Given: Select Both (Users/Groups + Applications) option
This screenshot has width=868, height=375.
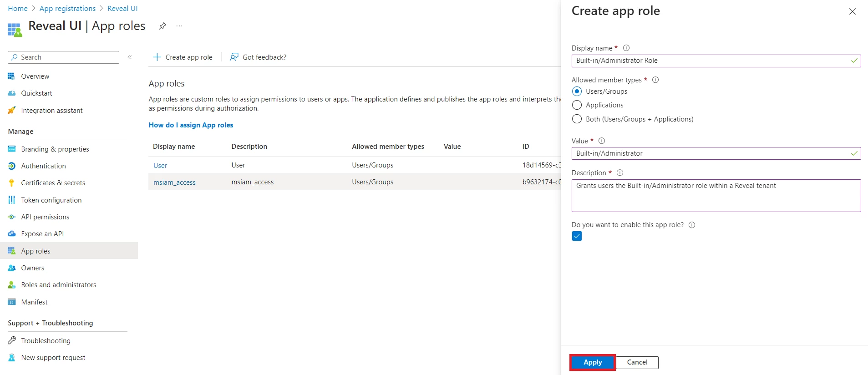Looking at the screenshot, I should click(577, 119).
